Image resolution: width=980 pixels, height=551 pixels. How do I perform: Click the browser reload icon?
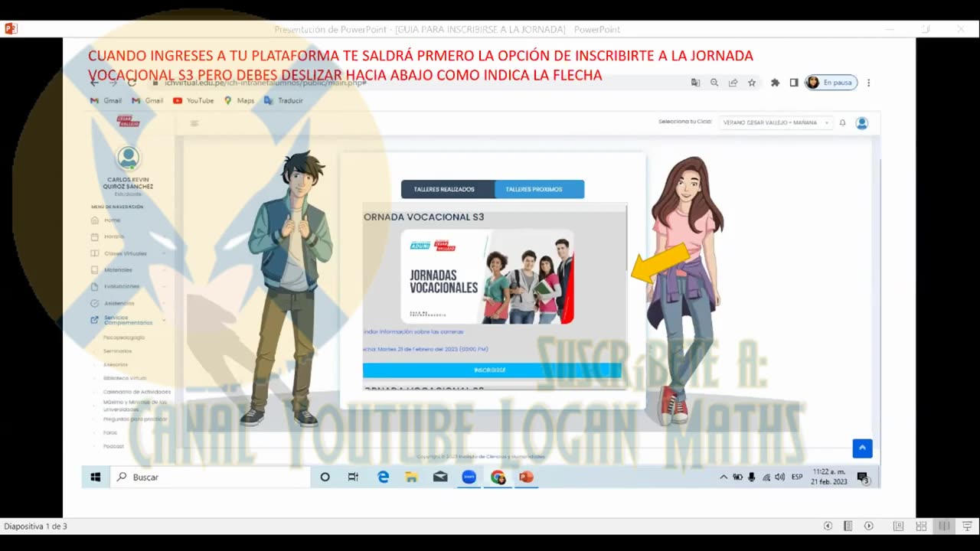tap(132, 82)
